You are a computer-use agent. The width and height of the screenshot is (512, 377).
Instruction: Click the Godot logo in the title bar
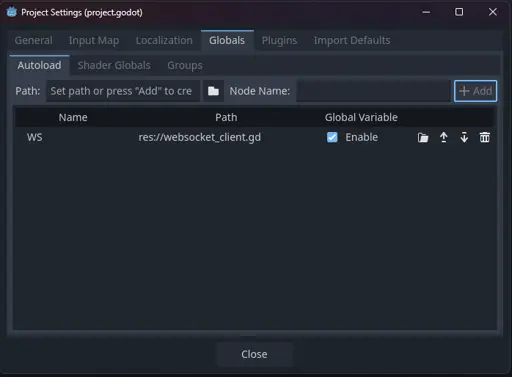pos(12,12)
